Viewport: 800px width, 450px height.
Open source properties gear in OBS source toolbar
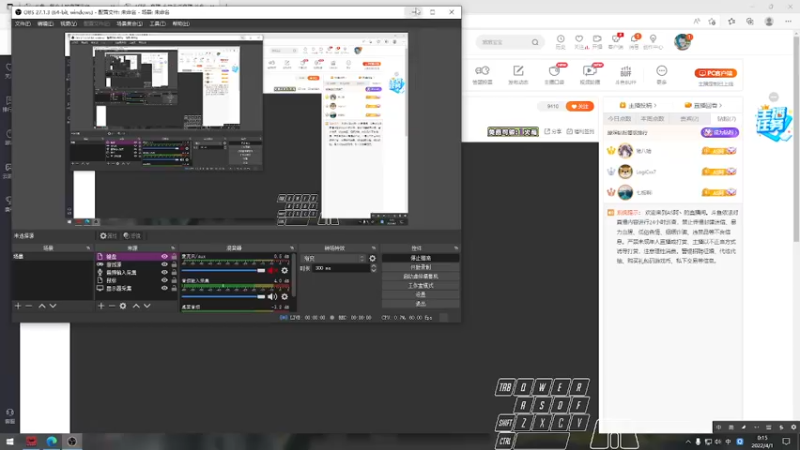point(108,236)
